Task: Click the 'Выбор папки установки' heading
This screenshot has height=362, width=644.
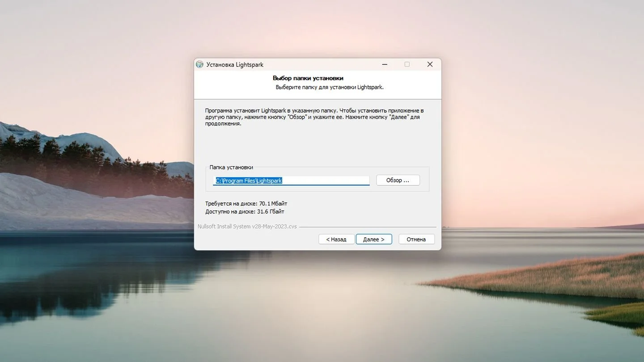Action: pyautogui.click(x=308, y=78)
